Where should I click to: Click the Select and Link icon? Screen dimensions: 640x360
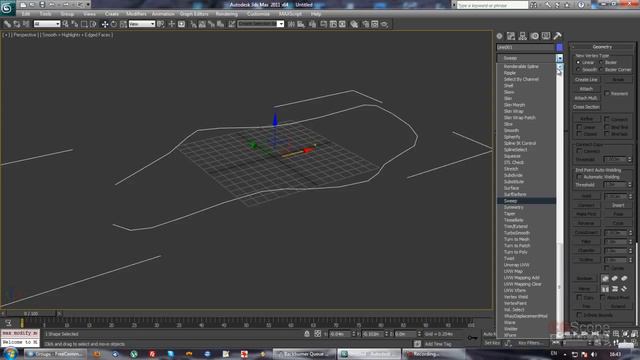[x=7, y=24]
